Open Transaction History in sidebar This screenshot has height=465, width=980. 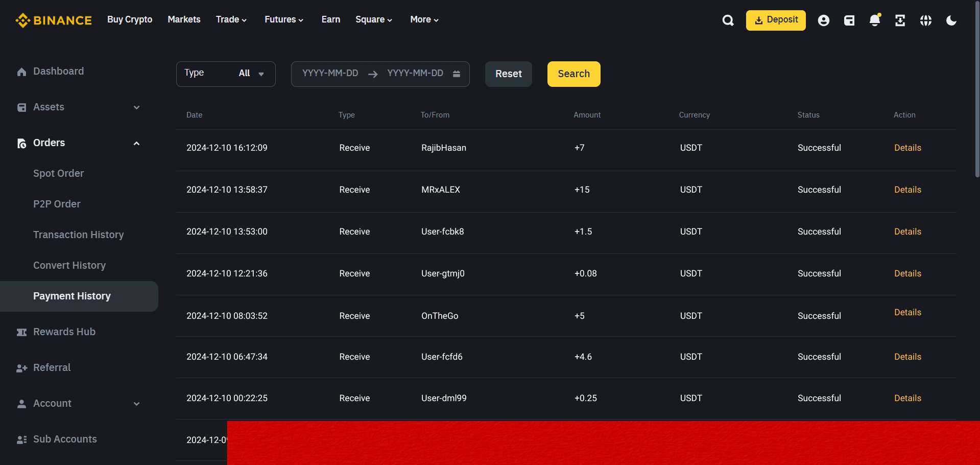[79, 235]
